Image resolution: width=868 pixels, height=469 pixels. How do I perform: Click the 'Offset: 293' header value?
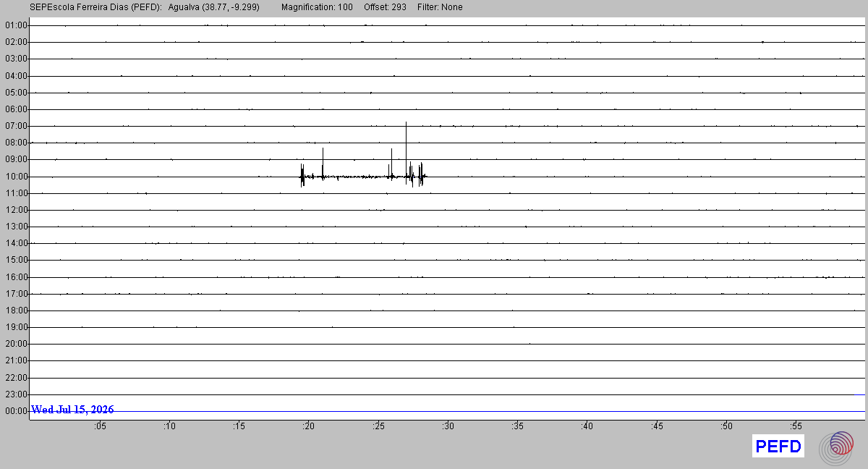point(386,7)
